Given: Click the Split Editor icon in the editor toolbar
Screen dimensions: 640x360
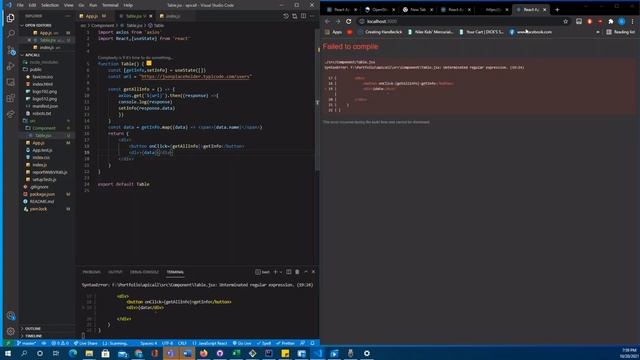Looking at the screenshot, I should coord(303,16).
